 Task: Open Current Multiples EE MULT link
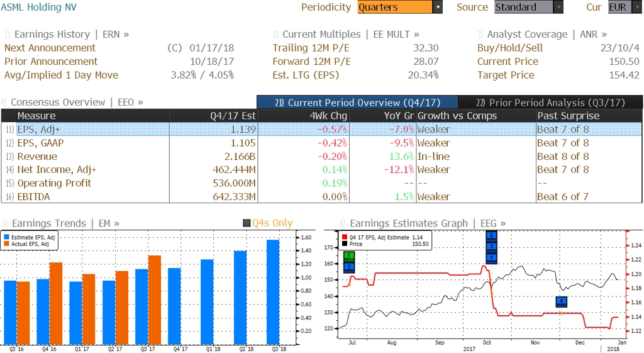(351, 35)
